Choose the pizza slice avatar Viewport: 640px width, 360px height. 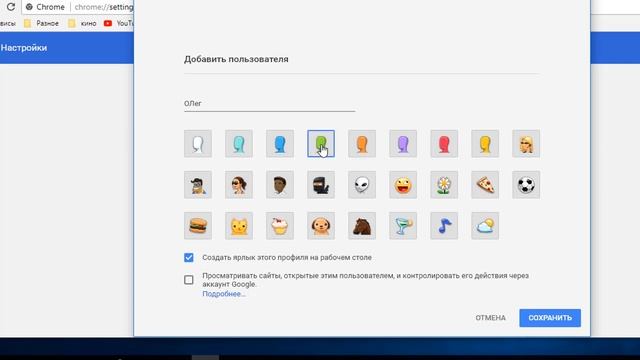(x=485, y=185)
